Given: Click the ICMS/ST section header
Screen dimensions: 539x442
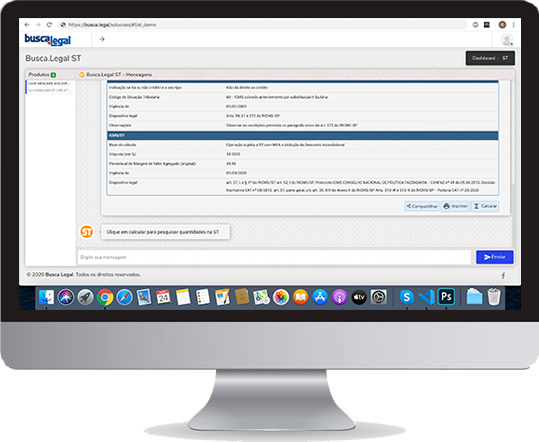Looking at the screenshot, I should click(x=302, y=135).
